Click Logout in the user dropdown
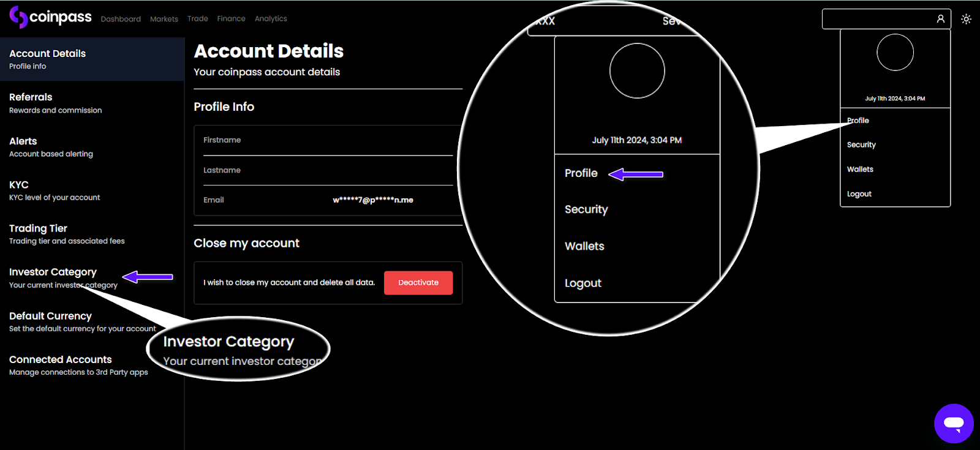The image size is (980, 450). (x=859, y=194)
